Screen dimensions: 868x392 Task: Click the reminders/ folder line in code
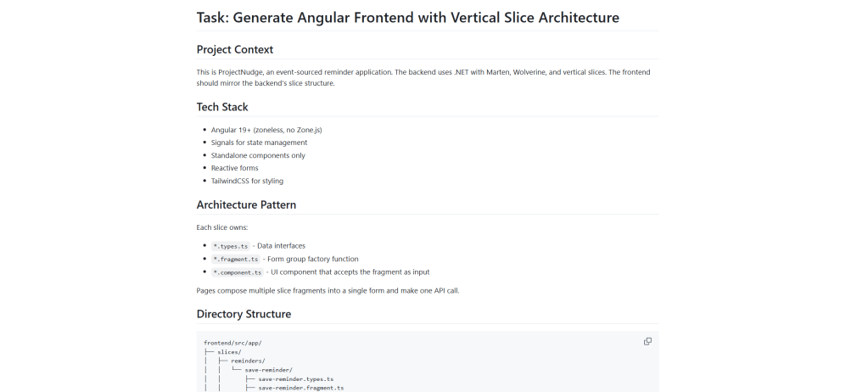click(x=248, y=361)
